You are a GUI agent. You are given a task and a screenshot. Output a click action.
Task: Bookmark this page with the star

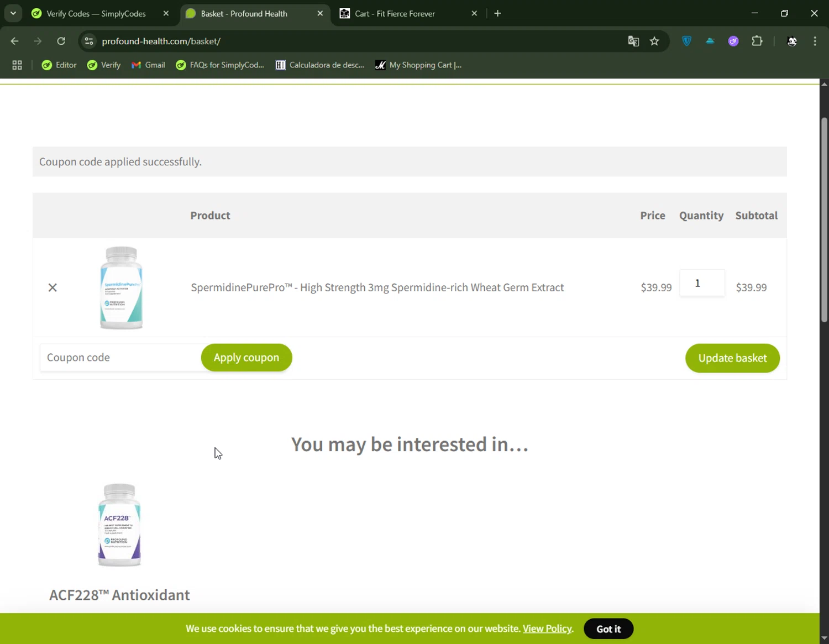point(654,41)
